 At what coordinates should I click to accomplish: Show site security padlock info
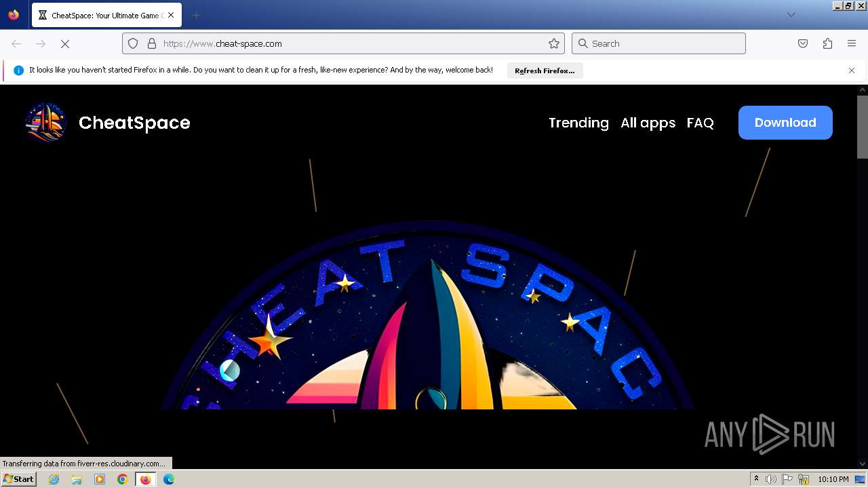pyautogui.click(x=151, y=43)
